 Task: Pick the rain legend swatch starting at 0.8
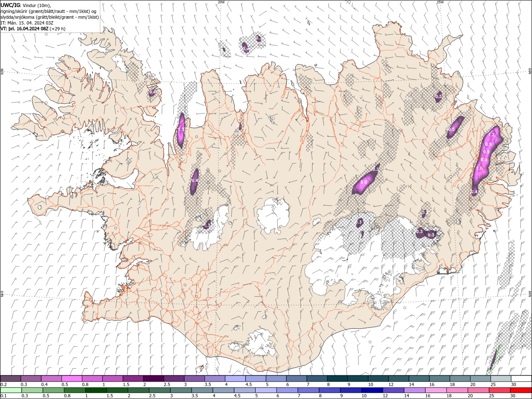coord(74,390)
